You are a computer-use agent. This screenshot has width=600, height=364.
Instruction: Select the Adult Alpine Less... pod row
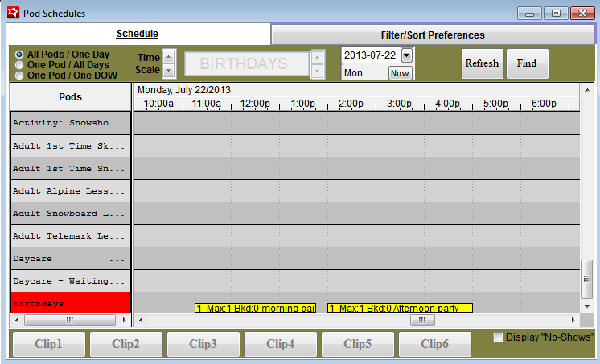point(71,190)
